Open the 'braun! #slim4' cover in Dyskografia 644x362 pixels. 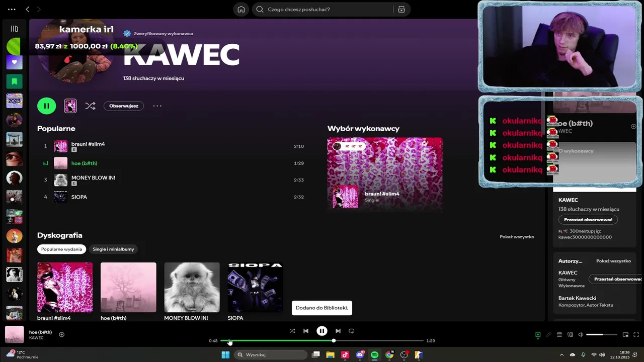[65, 287]
